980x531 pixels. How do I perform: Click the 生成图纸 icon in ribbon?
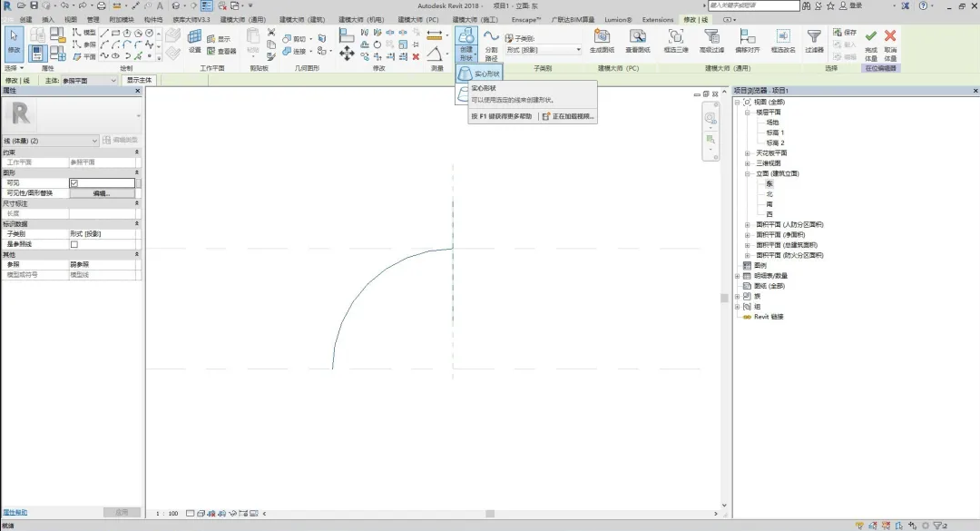click(602, 40)
